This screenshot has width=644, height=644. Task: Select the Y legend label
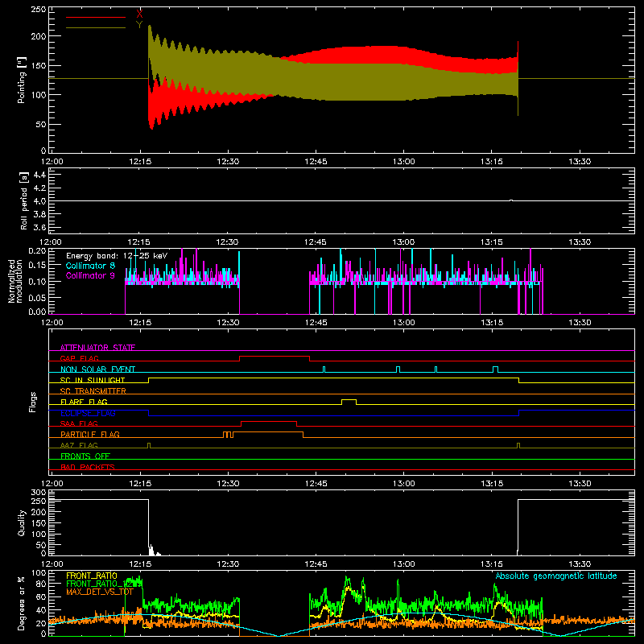coord(139,24)
